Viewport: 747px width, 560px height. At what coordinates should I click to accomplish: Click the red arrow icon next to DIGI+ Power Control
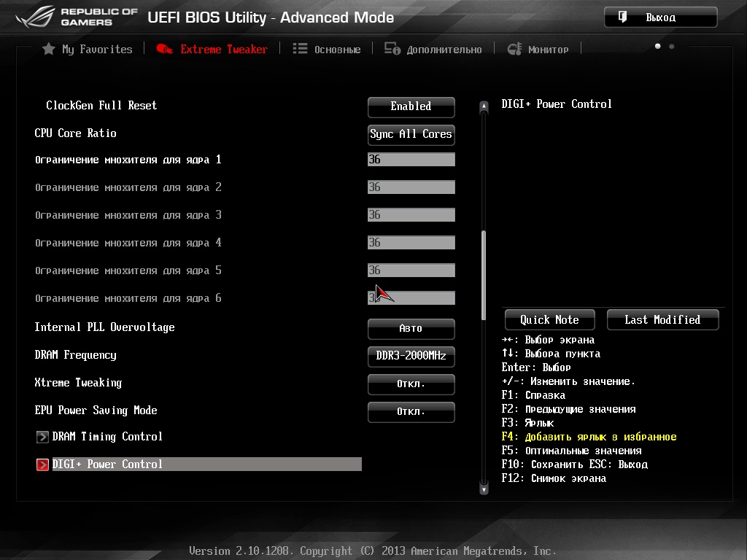(x=42, y=464)
